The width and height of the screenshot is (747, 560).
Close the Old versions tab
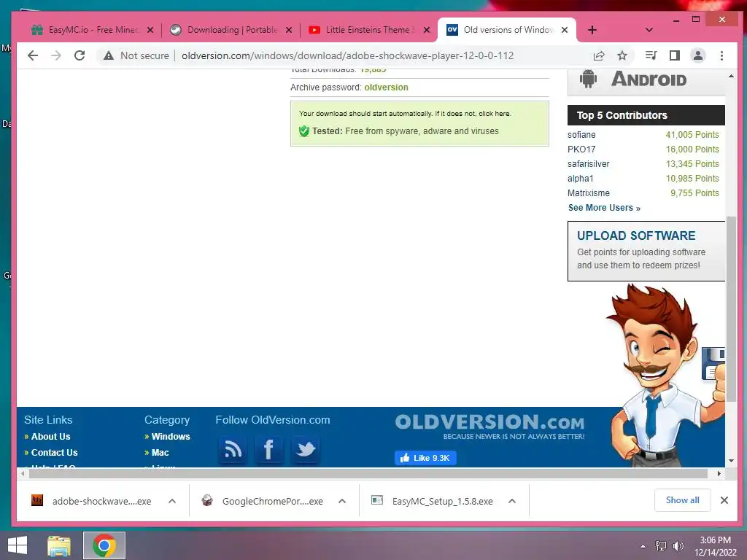565,30
